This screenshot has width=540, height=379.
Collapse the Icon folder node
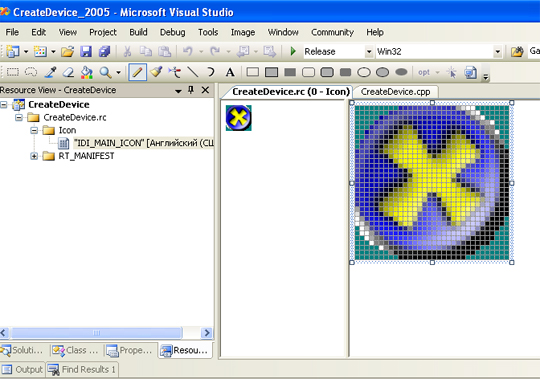click(34, 130)
